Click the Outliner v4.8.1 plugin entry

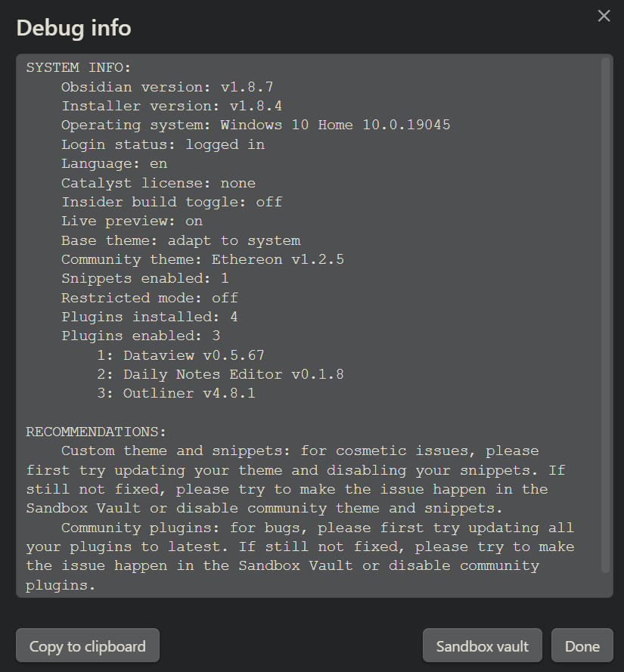[x=175, y=393]
